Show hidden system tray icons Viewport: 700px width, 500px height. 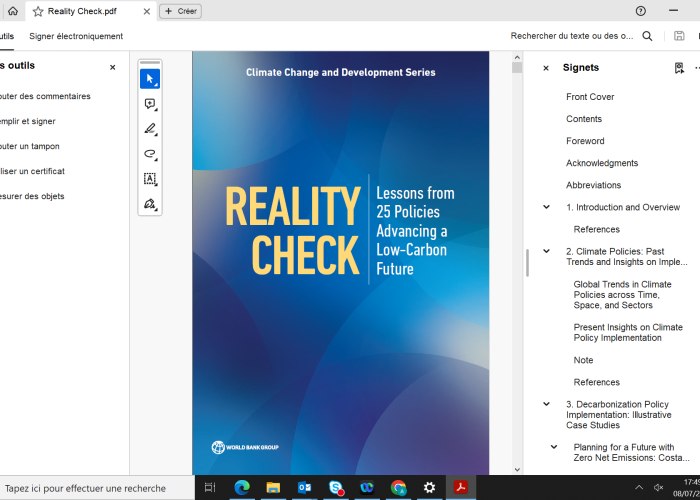[639, 488]
